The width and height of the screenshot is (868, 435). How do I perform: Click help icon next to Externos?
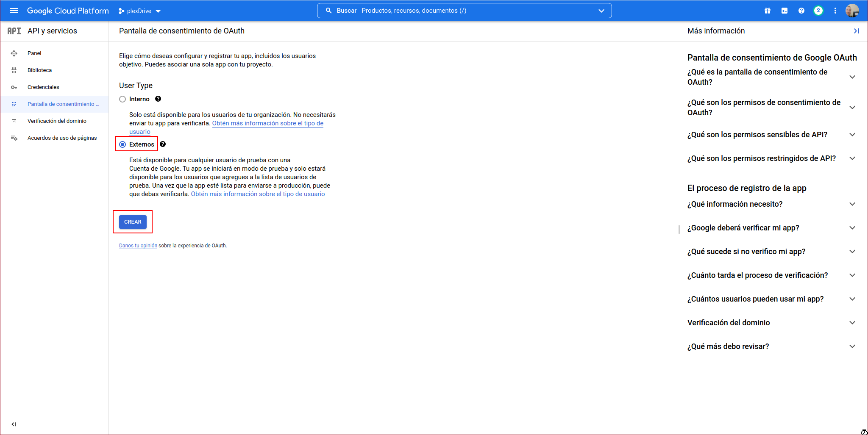pyautogui.click(x=163, y=144)
